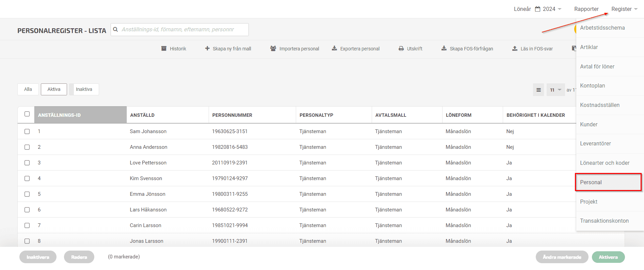Click the Exportera personal download icon
The image size is (644, 270).
click(335, 48)
